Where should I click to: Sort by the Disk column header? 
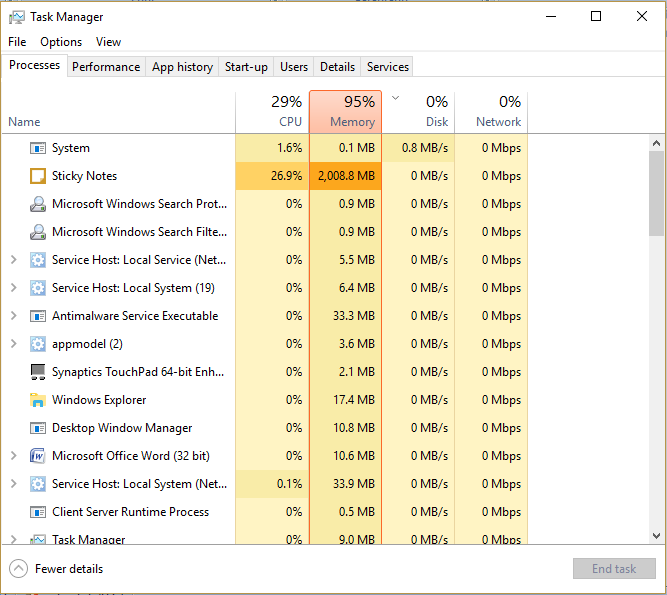(418, 112)
